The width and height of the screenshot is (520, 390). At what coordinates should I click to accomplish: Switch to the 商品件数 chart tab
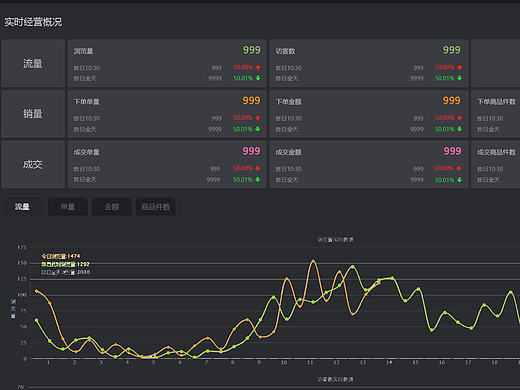(x=156, y=207)
